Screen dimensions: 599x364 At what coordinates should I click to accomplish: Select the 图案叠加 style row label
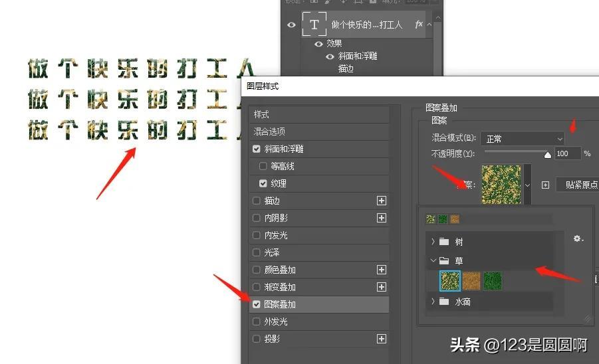pyautogui.click(x=280, y=304)
